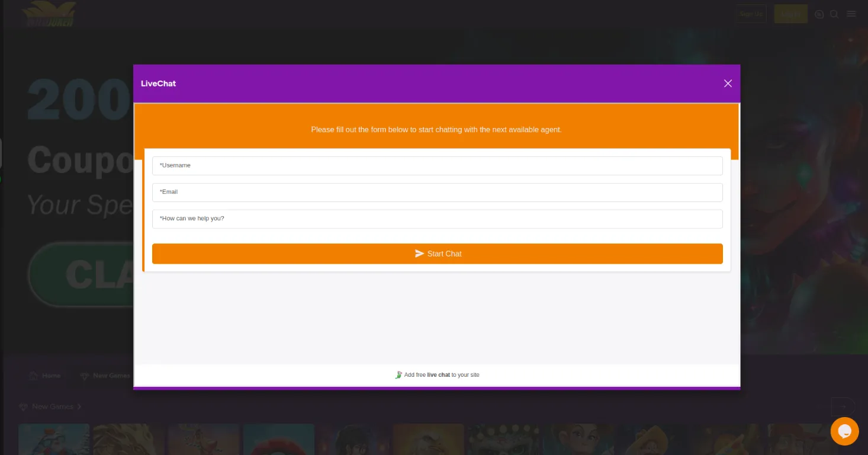Image resolution: width=868 pixels, height=455 pixels.
Task: Click the Username input field
Action: 438,165
